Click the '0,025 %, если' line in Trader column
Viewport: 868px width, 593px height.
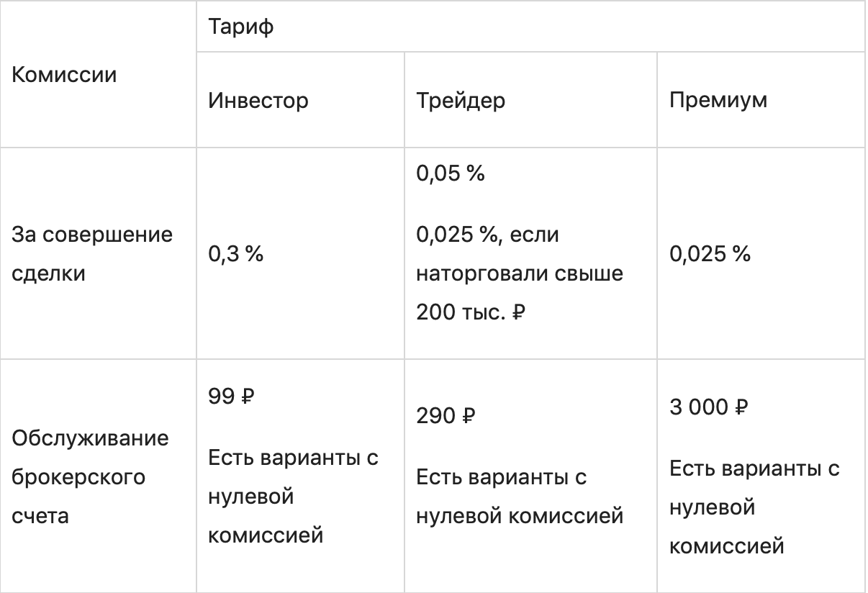tap(487, 235)
